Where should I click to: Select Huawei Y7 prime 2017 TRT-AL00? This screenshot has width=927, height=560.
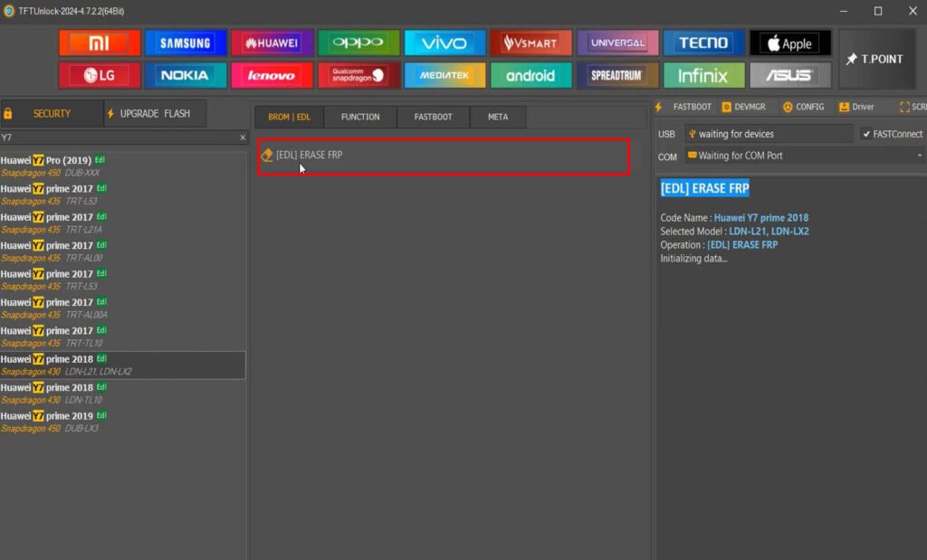click(x=123, y=252)
